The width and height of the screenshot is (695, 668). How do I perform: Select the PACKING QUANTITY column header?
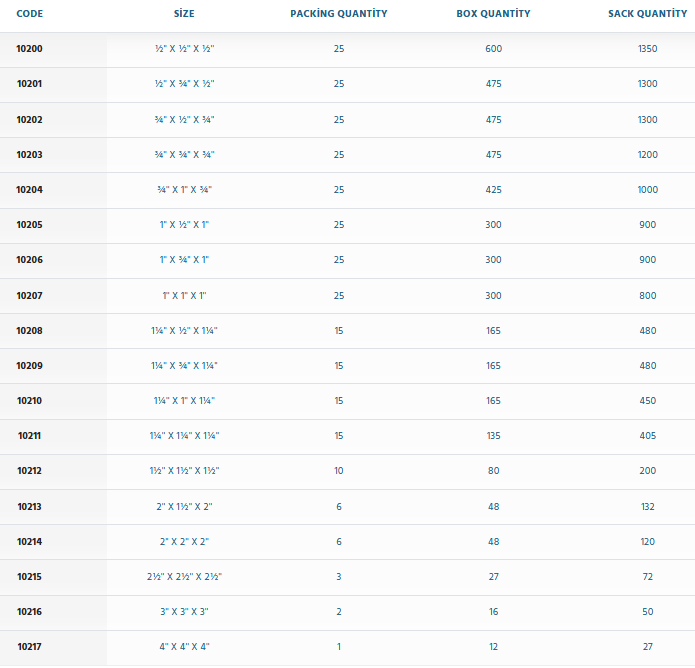pyautogui.click(x=339, y=14)
